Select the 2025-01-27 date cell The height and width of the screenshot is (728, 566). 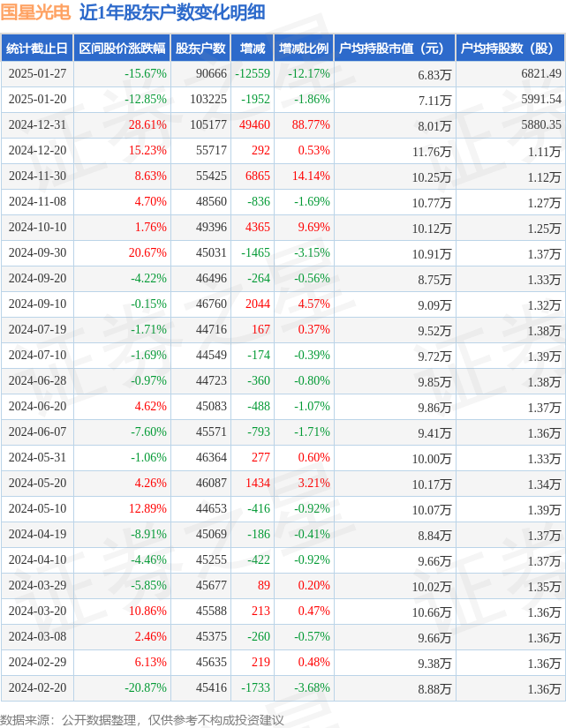(37, 74)
